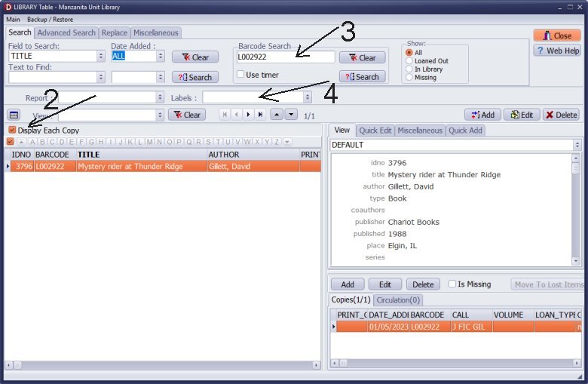Add a copy in the copies panel
This screenshot has width=588, height=384.
348,284
